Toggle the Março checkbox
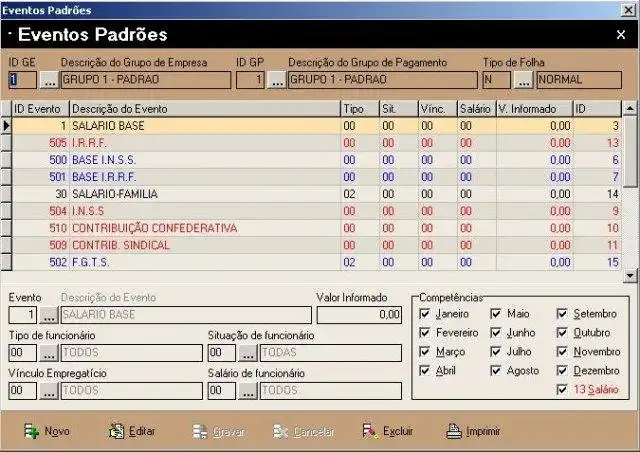Screen dimensions: 640x453 pos(424,351)
